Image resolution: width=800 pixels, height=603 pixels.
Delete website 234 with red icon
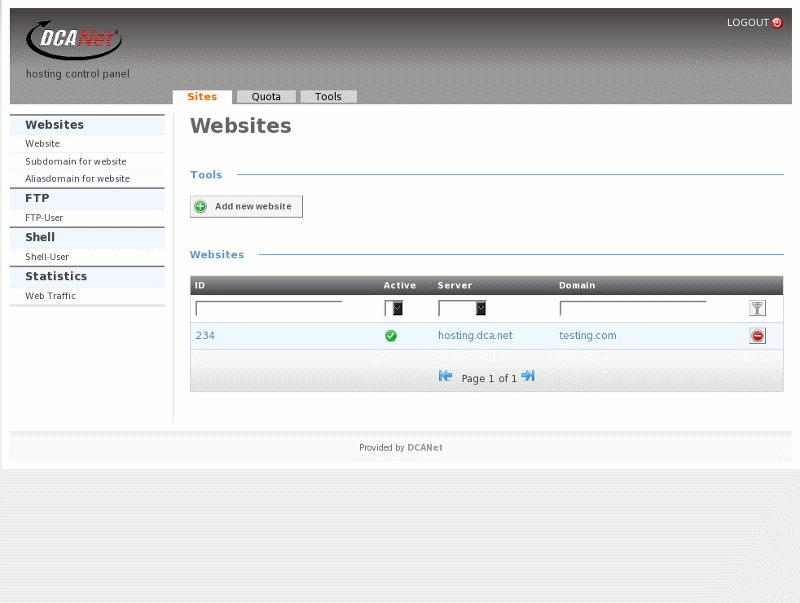[x=757, y=336]
